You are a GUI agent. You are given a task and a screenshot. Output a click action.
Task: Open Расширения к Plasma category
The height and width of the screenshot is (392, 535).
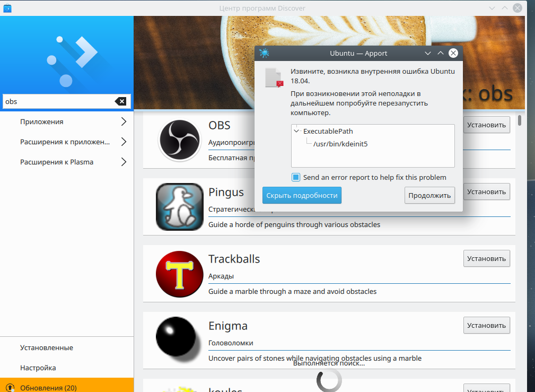point(67,162)
